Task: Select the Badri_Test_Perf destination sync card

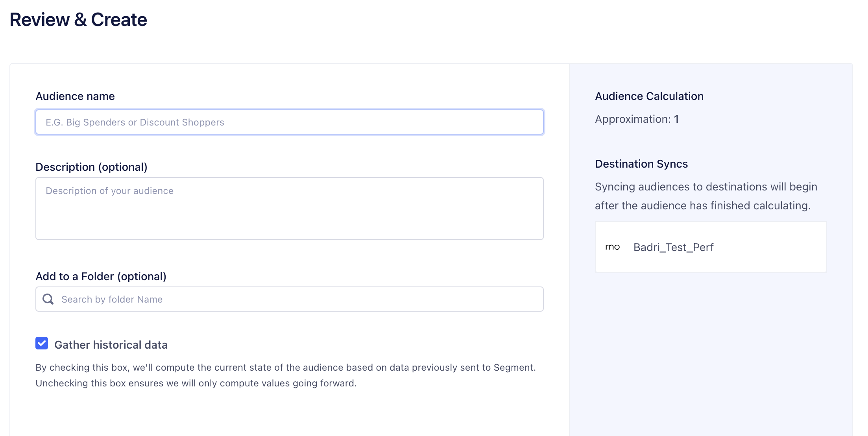Action: point(710,247)
